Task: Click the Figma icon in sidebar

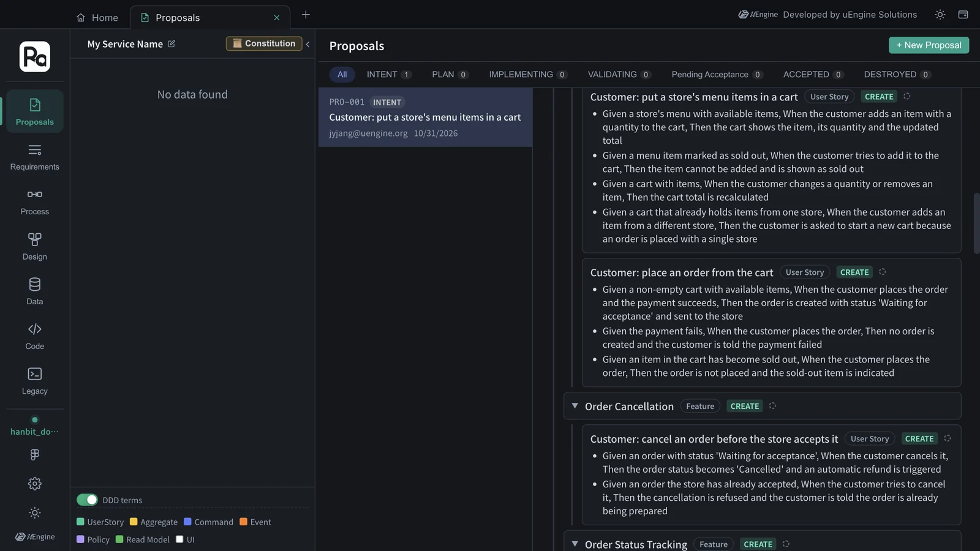Action: [x=35, y=454]
